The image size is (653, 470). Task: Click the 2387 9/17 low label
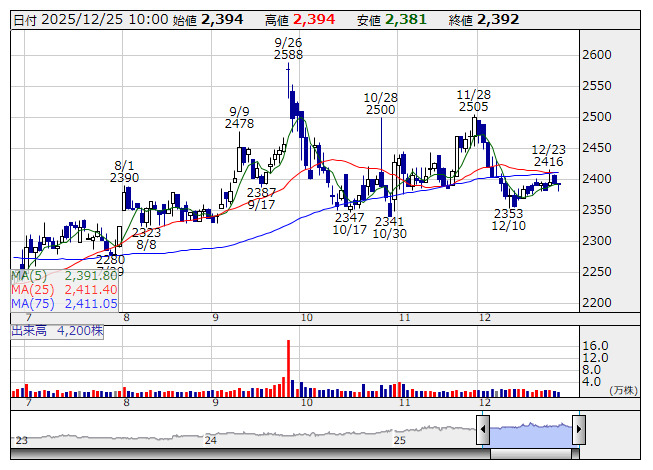pos(261,199)
